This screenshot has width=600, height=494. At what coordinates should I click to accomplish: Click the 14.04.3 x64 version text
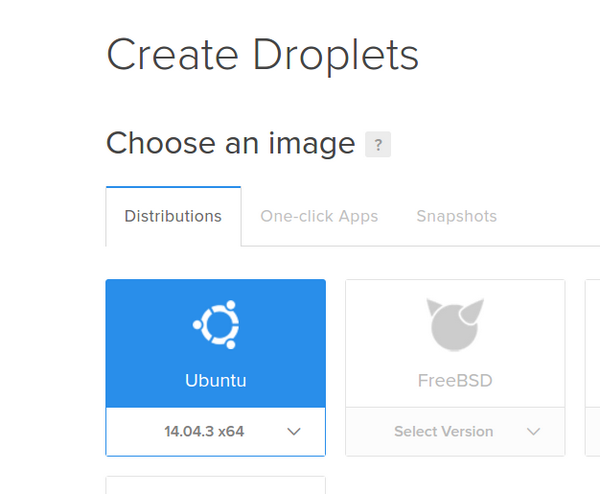coord(204,432)
